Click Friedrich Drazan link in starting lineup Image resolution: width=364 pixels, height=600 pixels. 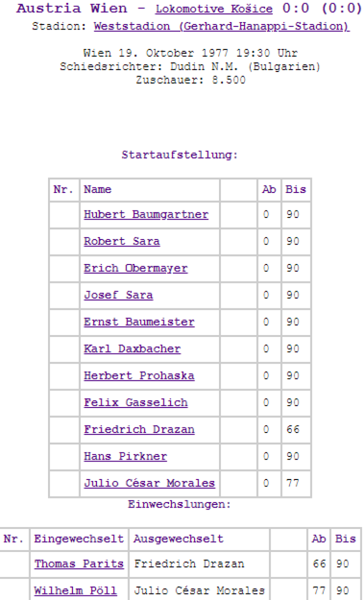(x=139, y=429)
